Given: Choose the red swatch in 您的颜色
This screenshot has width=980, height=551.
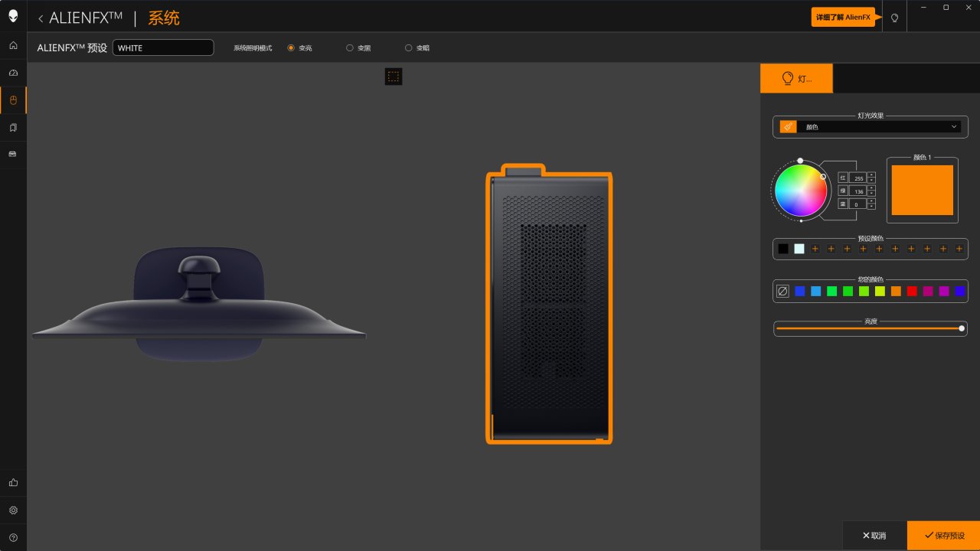Looking at the screenshot, I should (x=912, y=292).
